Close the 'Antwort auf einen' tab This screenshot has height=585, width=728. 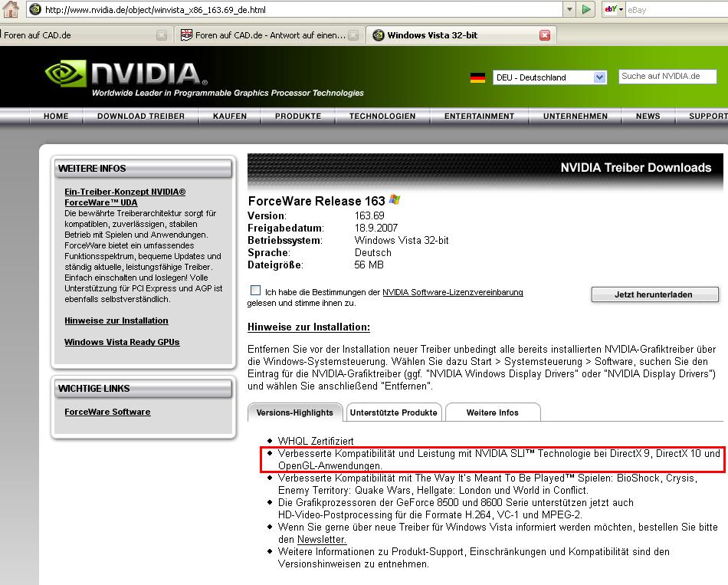coord(353,35)
